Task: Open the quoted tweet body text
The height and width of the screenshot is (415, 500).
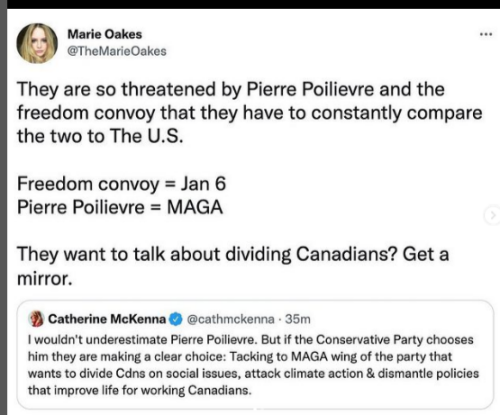Action: pos(253,365)
